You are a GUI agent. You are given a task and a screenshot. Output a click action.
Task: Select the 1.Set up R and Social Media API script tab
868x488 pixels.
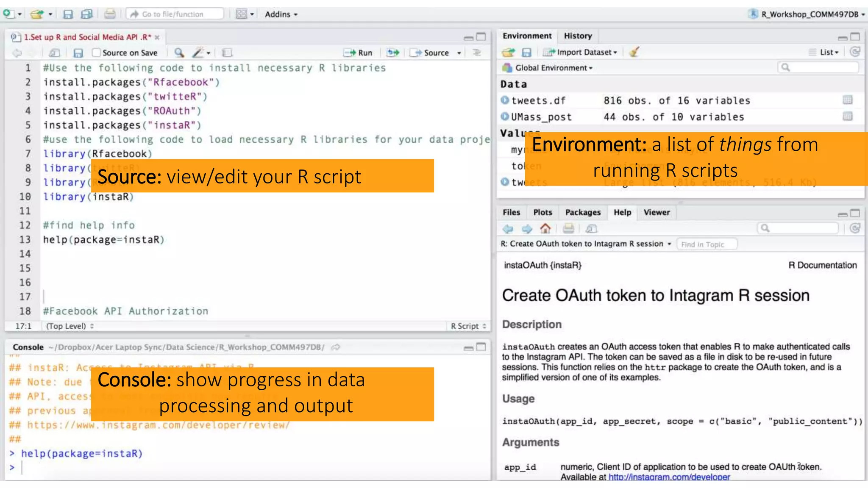(x=87, y=37)
